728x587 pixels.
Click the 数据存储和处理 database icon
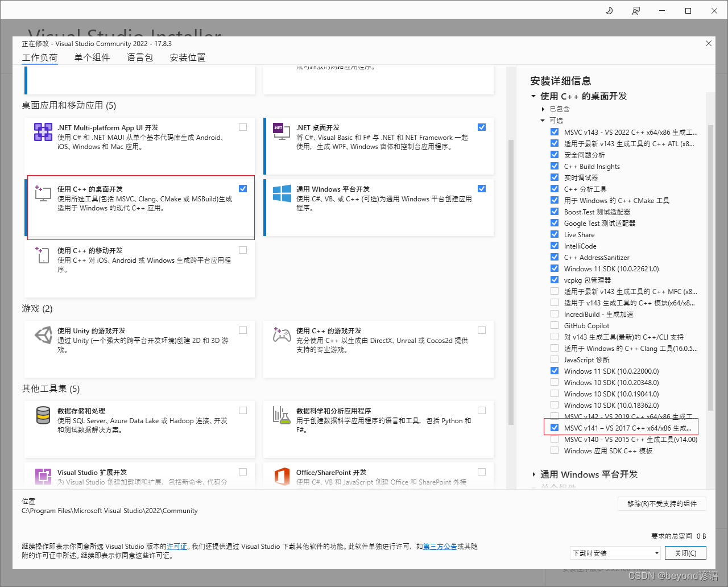pos(43,415)
